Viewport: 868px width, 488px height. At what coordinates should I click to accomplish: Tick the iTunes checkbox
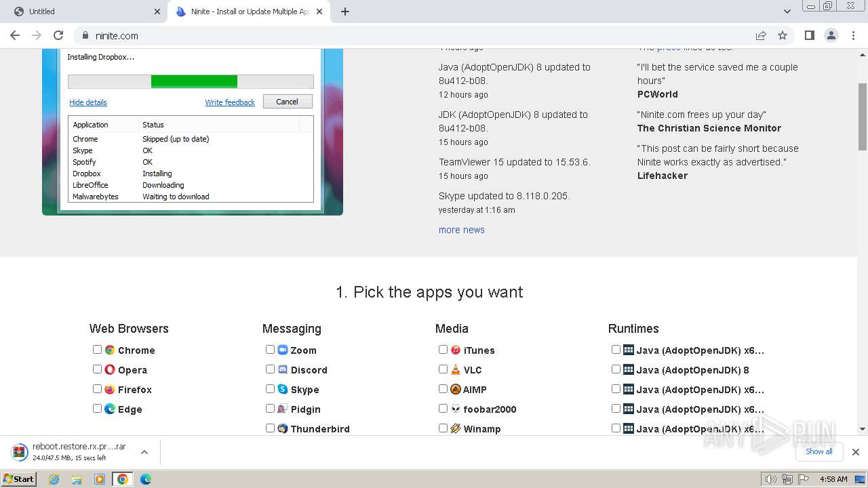[443, 350]
